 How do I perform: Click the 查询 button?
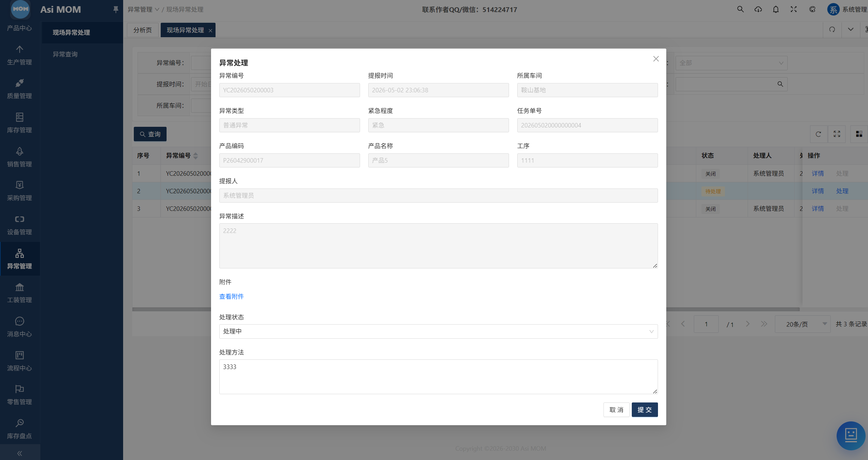point(150,134)
